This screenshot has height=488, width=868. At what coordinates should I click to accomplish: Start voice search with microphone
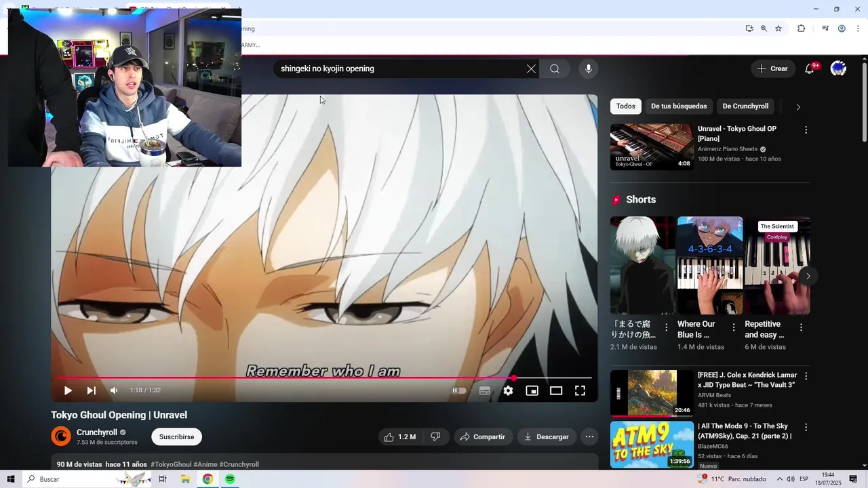(588, 68)
